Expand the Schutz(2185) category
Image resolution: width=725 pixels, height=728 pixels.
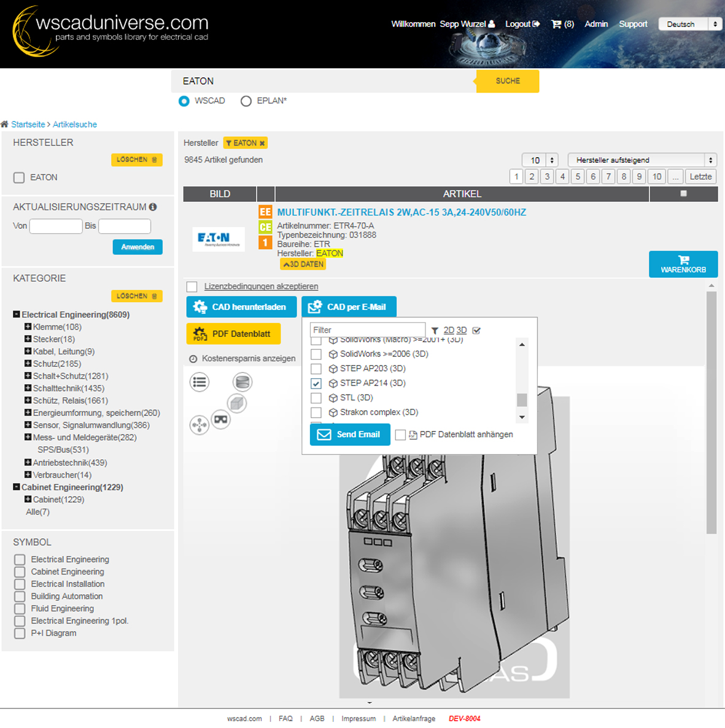(x=28, y=363)
